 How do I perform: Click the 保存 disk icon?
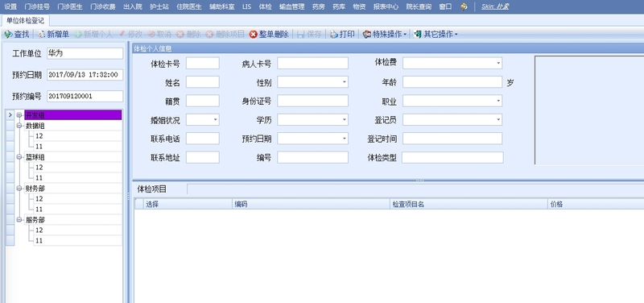pyautogui.click(x=301, y=35)
